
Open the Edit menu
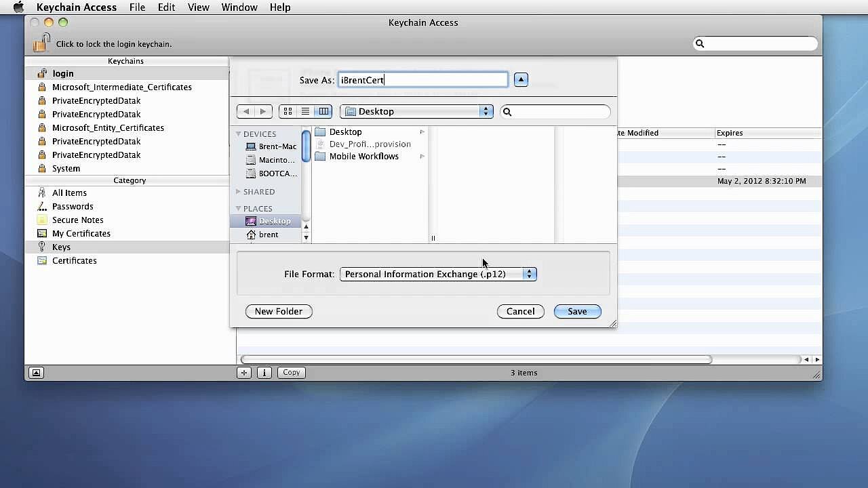click(166, 7)
